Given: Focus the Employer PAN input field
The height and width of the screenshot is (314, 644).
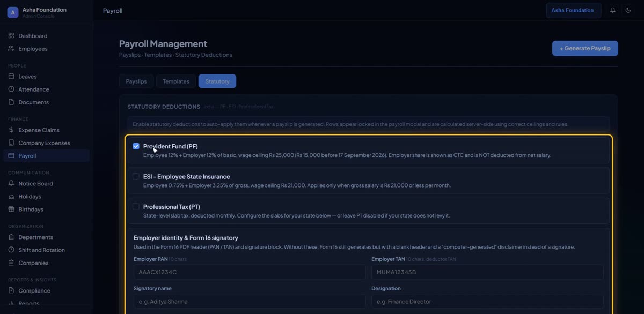Looking at the screenshot, I should [x=250, y=272].
